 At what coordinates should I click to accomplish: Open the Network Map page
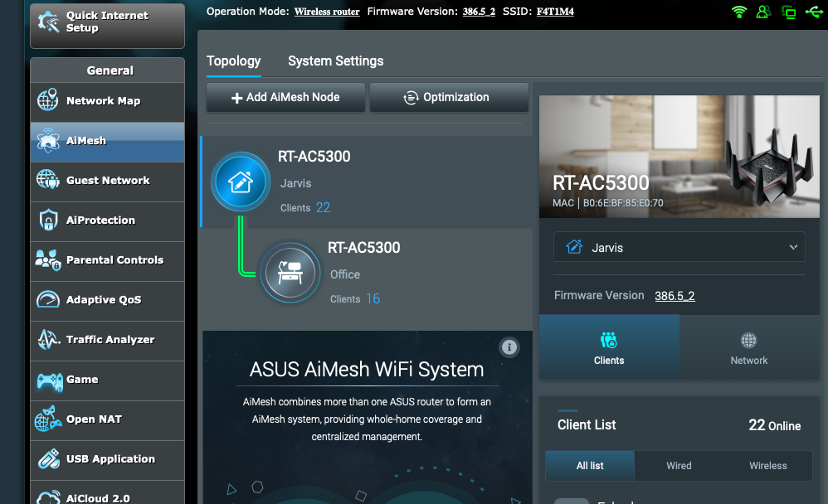pyautogui.click(x=107, y=103)
